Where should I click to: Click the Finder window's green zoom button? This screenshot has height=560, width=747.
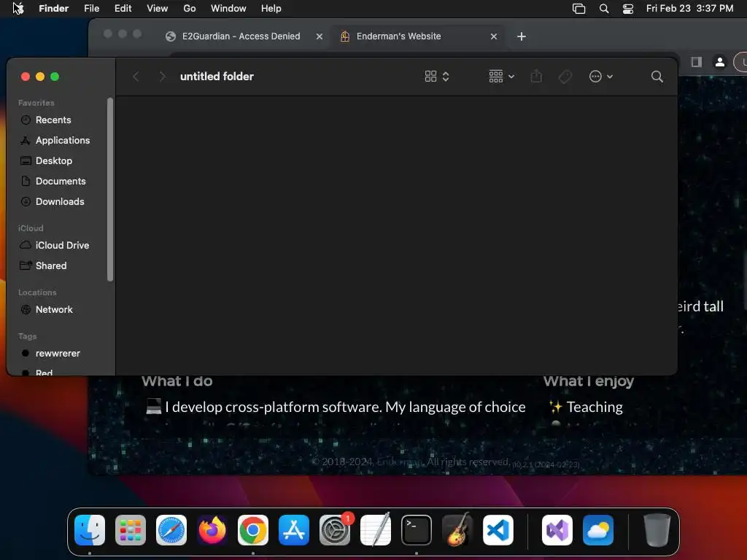click(x=55, y=77)
